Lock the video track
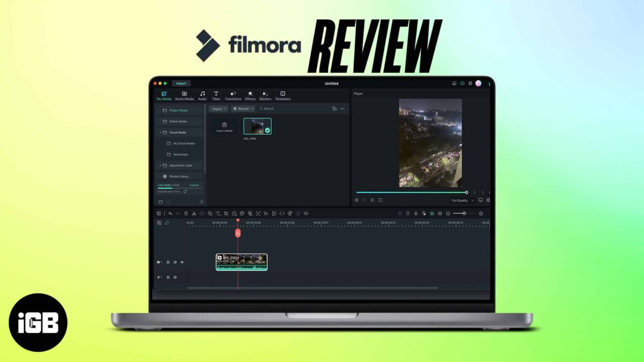Viewport: 644px width, 362px height. pyautogui.click(x=168, y=262)
